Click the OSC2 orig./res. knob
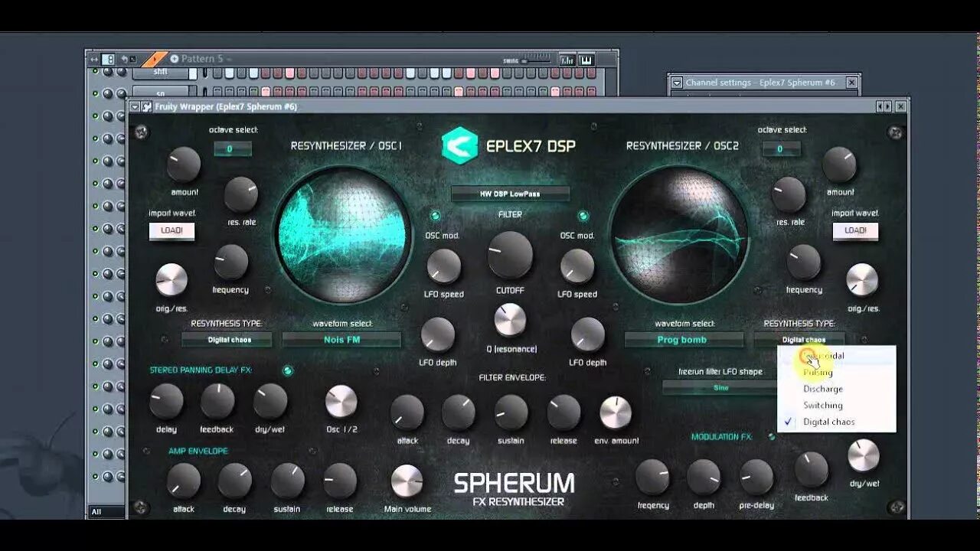 (862, 280)
